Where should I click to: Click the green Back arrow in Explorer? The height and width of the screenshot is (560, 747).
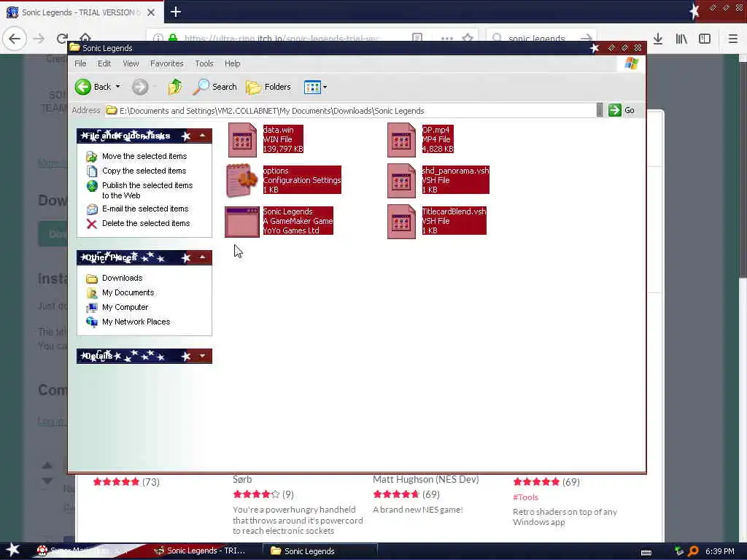(x=83, y=87)
